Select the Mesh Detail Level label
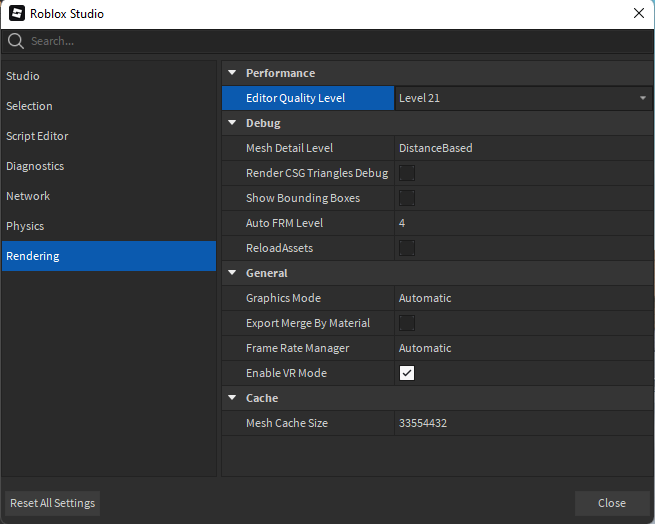655x524 pixels. coord(289,148)
